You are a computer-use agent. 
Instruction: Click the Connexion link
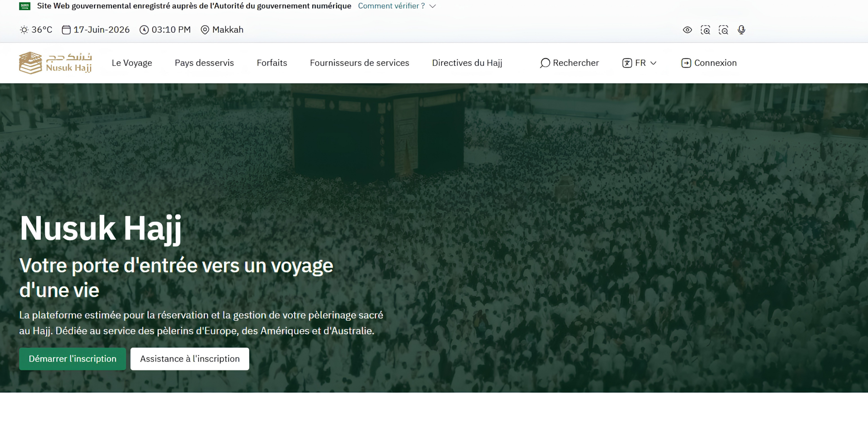pos(715,63)
